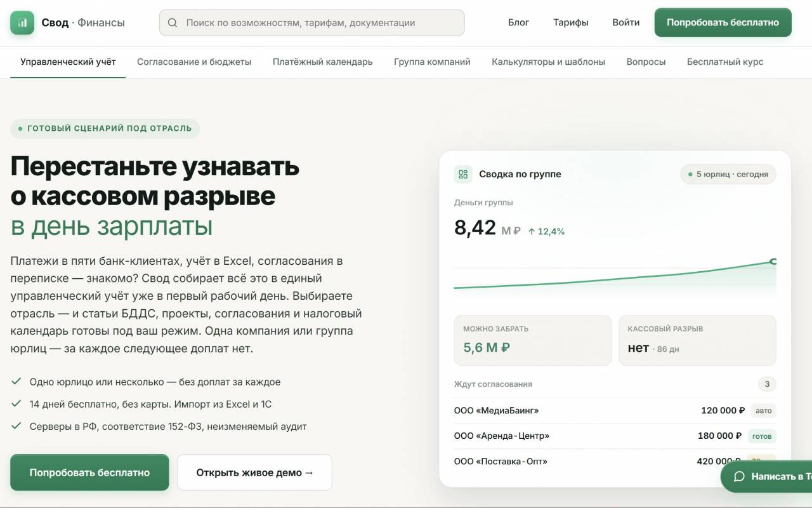Click the авто tag

764,411
